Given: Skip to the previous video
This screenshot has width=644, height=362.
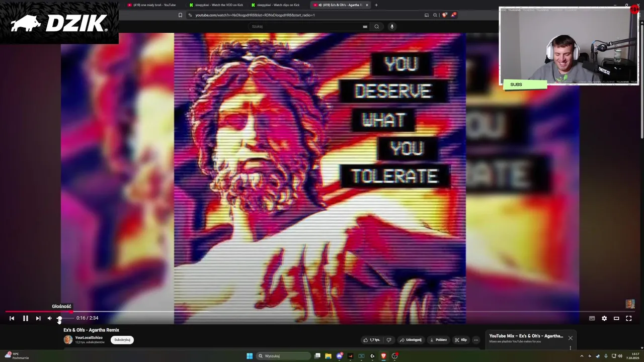Looking at the screenshot, I should 12,318.
